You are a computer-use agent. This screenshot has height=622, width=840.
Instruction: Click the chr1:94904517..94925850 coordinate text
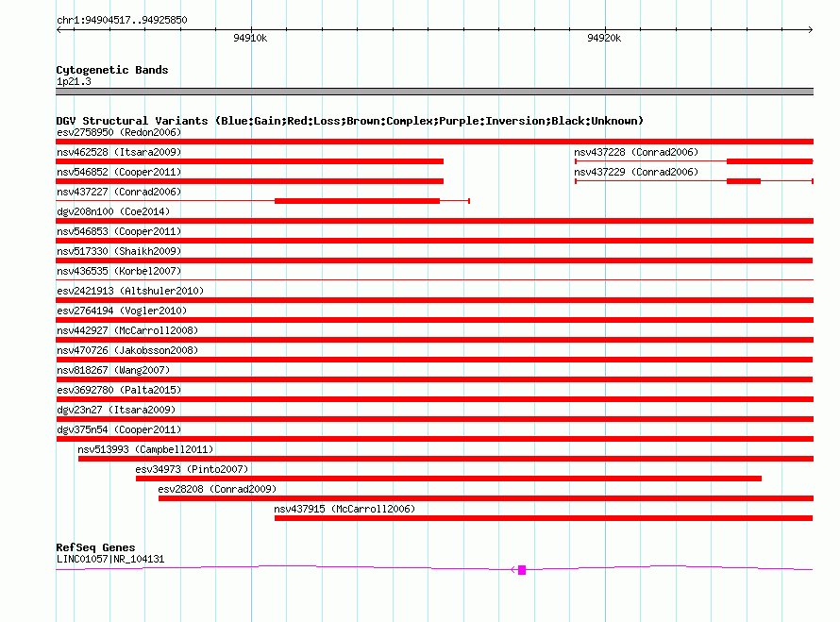click(122, 20)
